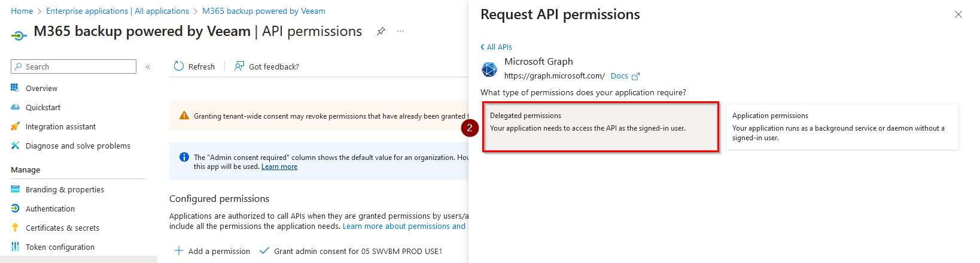Collapse the sidebar with double chevron
The width and height of the screenshot is (980, 263).
[x=148, y=66]
